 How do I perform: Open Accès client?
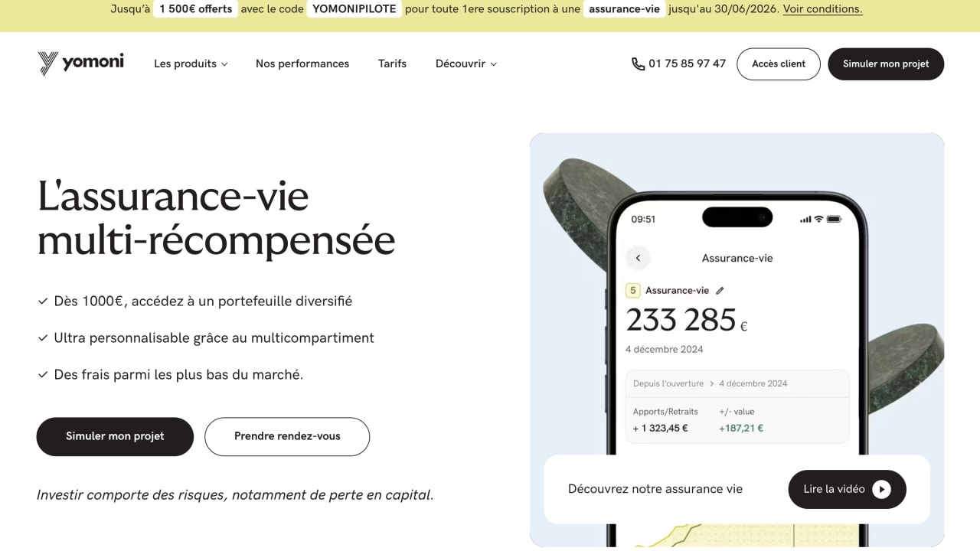point(778,64)
